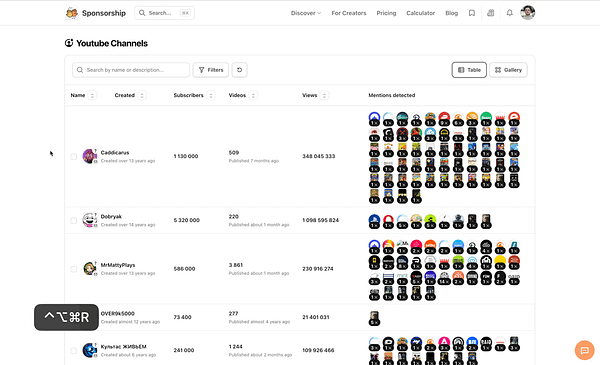Open the bookmarks icon in header
Image resolution: width=600 pixels, height=365 pixels.
coord(472,13)
